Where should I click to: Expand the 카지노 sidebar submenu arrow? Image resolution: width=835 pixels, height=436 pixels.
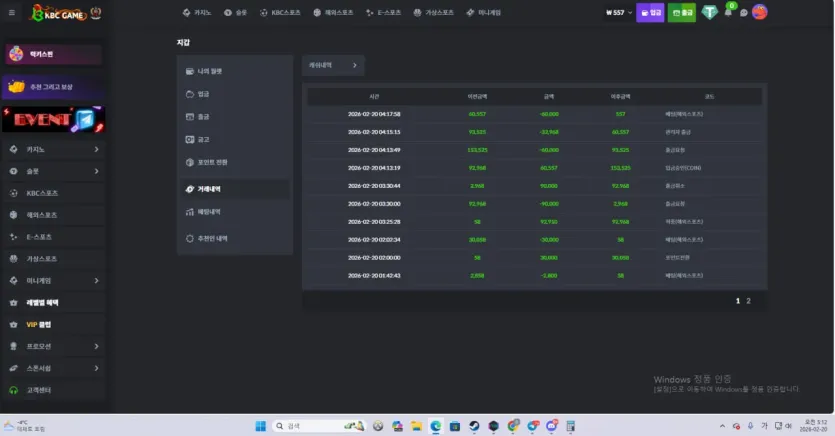pos(96,150)
